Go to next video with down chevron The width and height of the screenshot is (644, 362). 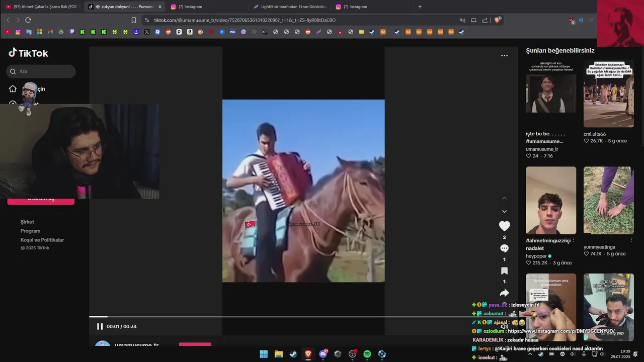(x=504, y=211)
